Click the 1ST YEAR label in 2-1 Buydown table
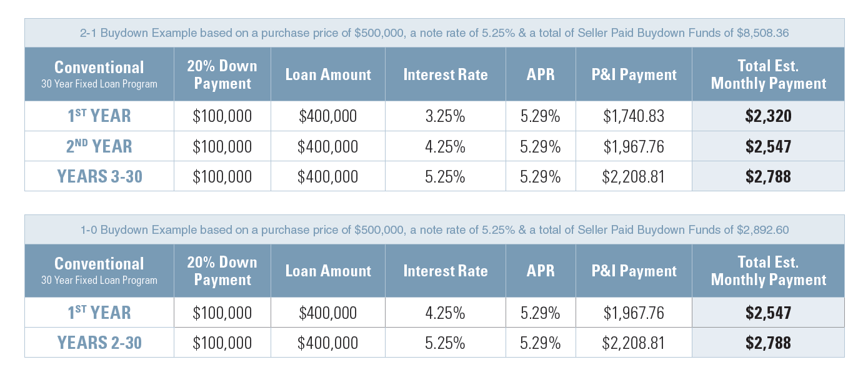The height and width of the screenshot is (372, 868). coord(99,116)
